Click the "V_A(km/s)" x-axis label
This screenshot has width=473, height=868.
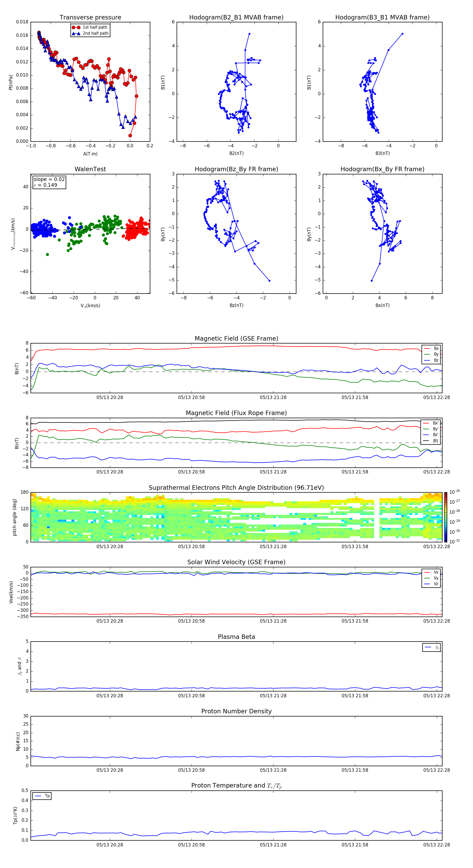pos(90,306)
